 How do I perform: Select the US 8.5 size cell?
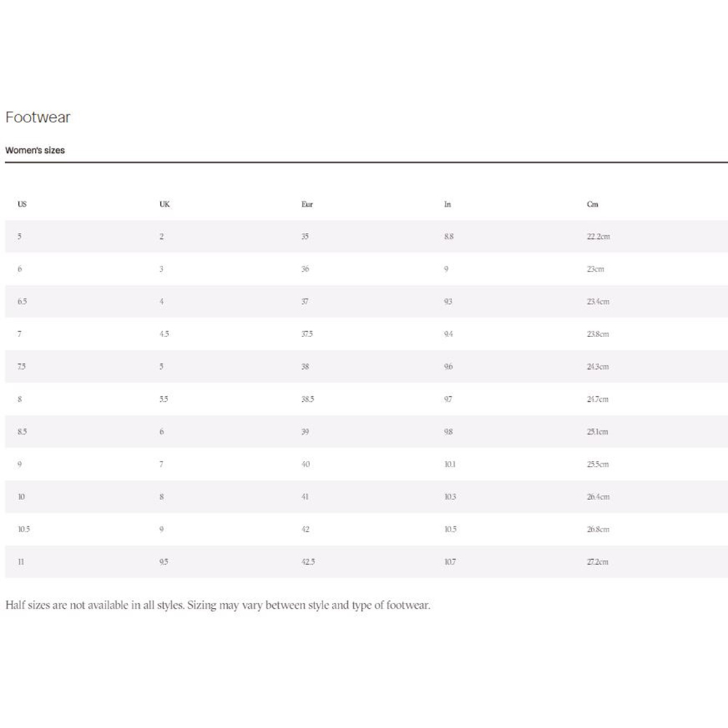click(x=23, y=431)
